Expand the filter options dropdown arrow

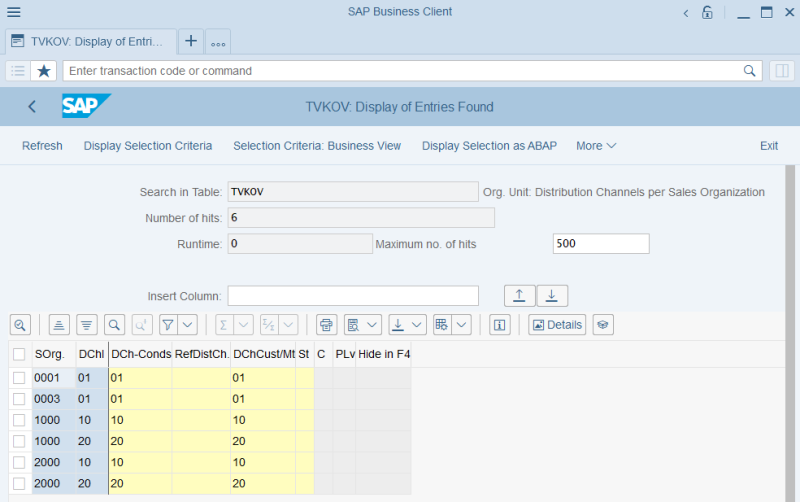click(x=188, y=325)
